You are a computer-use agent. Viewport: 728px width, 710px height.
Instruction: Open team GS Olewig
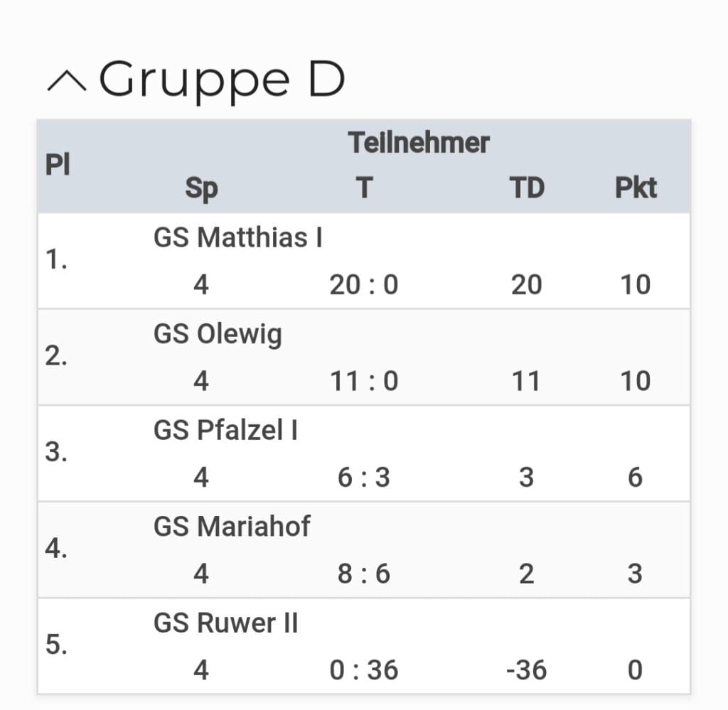pos(218,334)
